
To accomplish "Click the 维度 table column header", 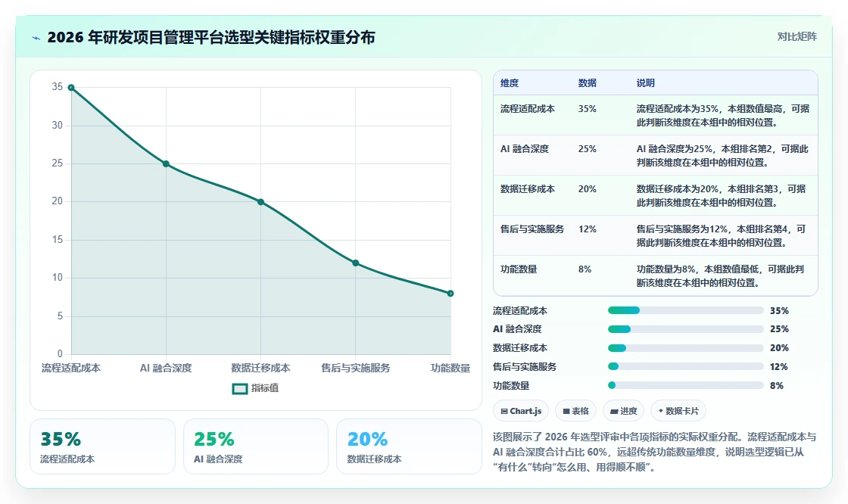I will tap(510, 82).
